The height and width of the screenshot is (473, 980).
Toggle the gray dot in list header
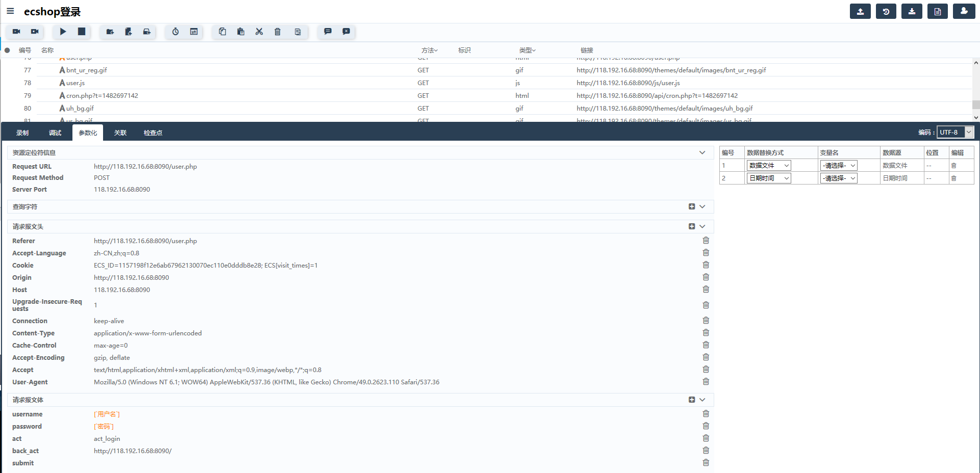(7, 50)
